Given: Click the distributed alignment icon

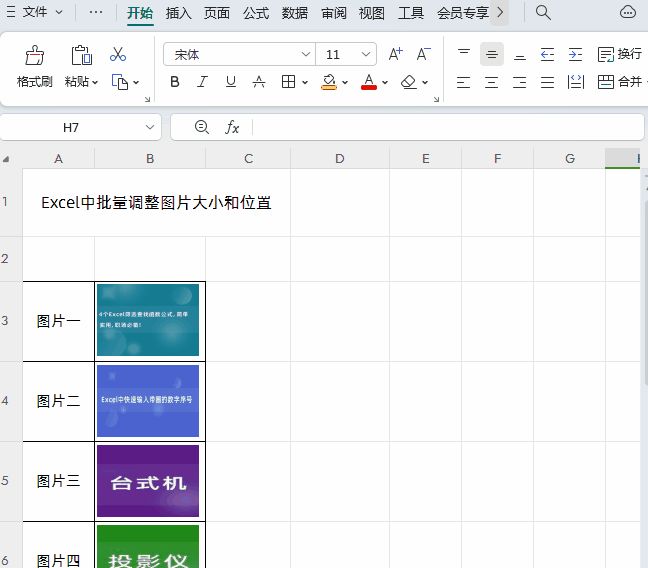Looking at the screenshot, I should tap(576, 82).
